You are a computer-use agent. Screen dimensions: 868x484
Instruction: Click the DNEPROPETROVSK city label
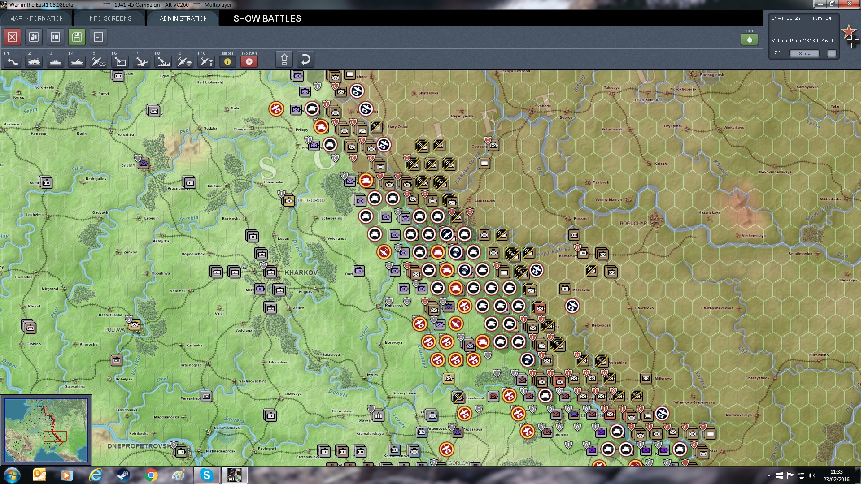(x=140, y=446)
